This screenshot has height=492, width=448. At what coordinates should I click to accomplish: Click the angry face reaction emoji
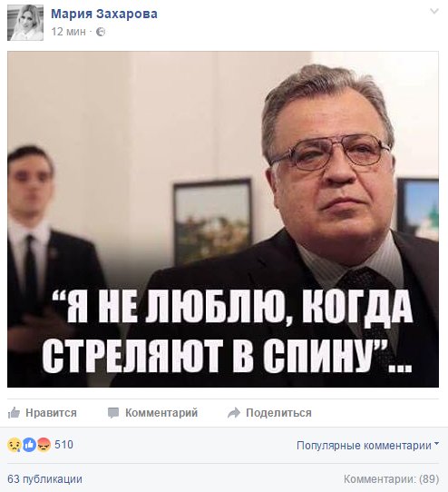click(x=44, y=445)
